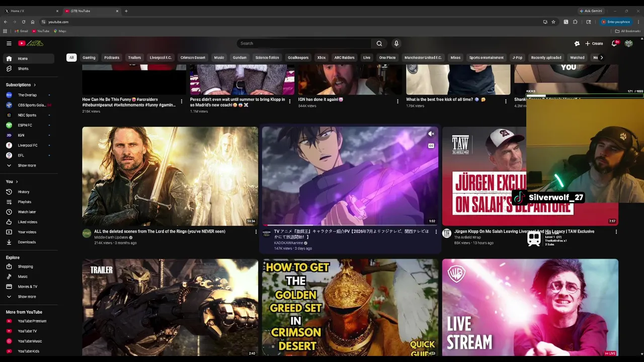Open YouTube Kids link
Image resolution: width=644 pixels, height=362 pixels.
pyautogui.click(x=28, y=351)
